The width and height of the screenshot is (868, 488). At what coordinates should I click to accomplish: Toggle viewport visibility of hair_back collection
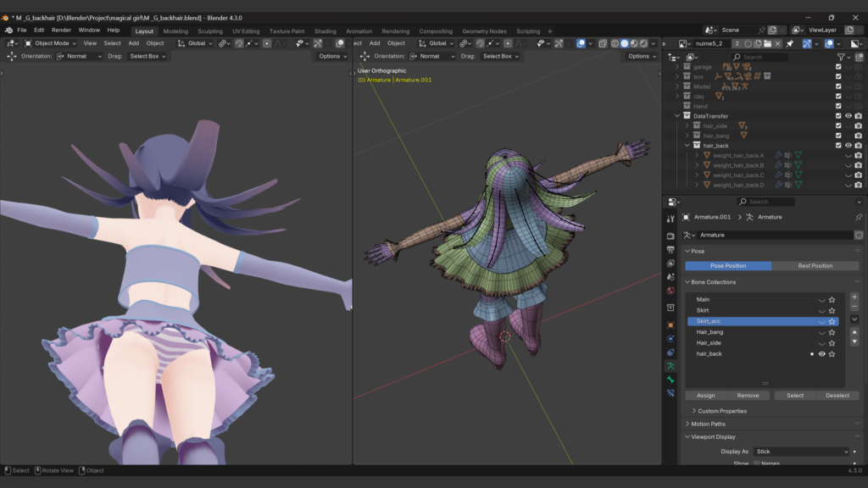(849, 146)
